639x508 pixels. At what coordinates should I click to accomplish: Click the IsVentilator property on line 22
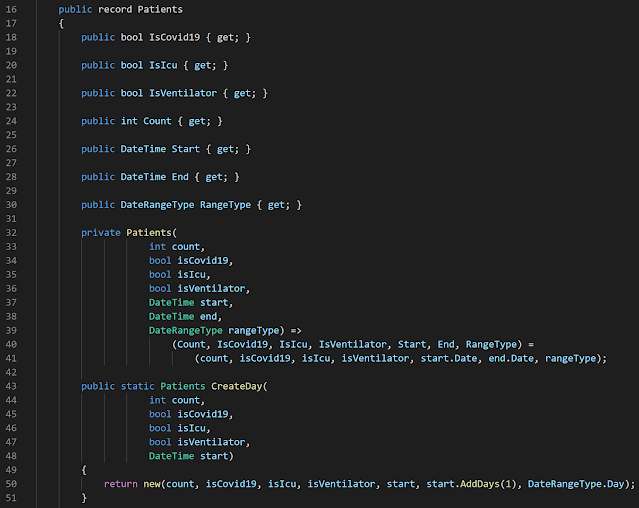click(x=183, y=93)
